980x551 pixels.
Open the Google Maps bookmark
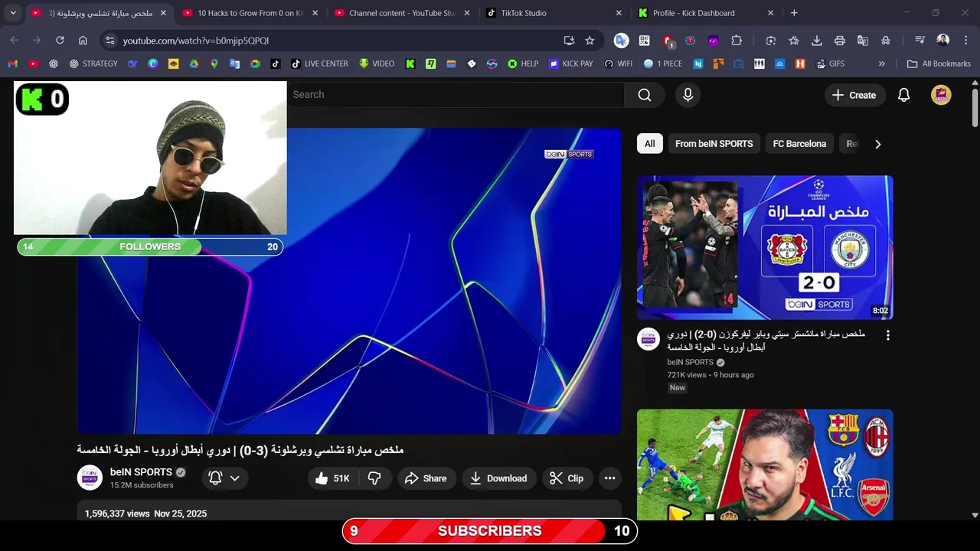click(x=214, y=64)
